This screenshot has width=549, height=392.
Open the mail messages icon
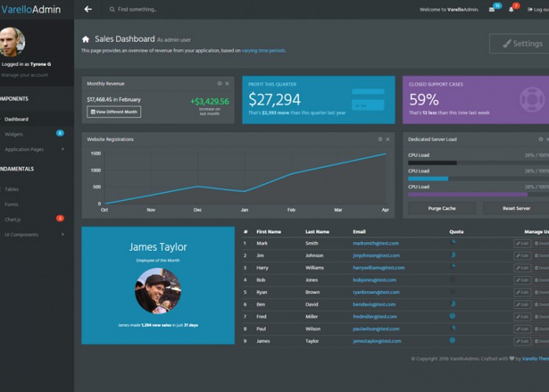pyautogui.click(x=492, y=9)
